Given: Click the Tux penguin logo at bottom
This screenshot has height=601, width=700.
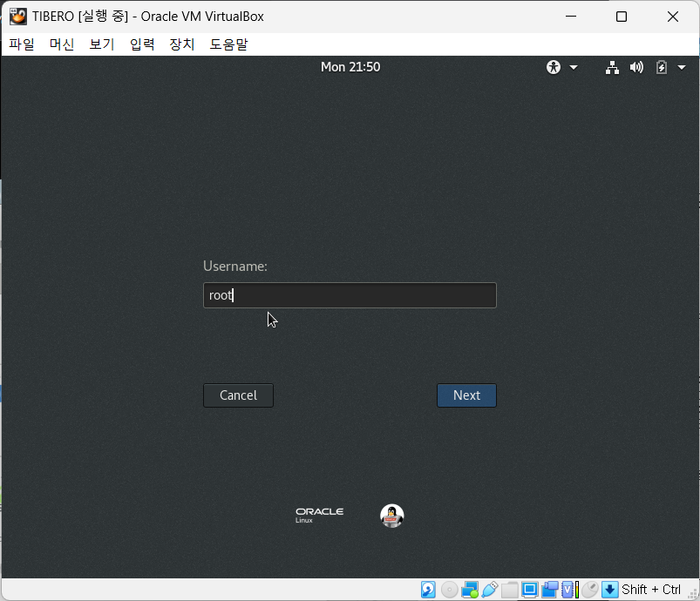Looking at the screenshot, I should (391, 516).
